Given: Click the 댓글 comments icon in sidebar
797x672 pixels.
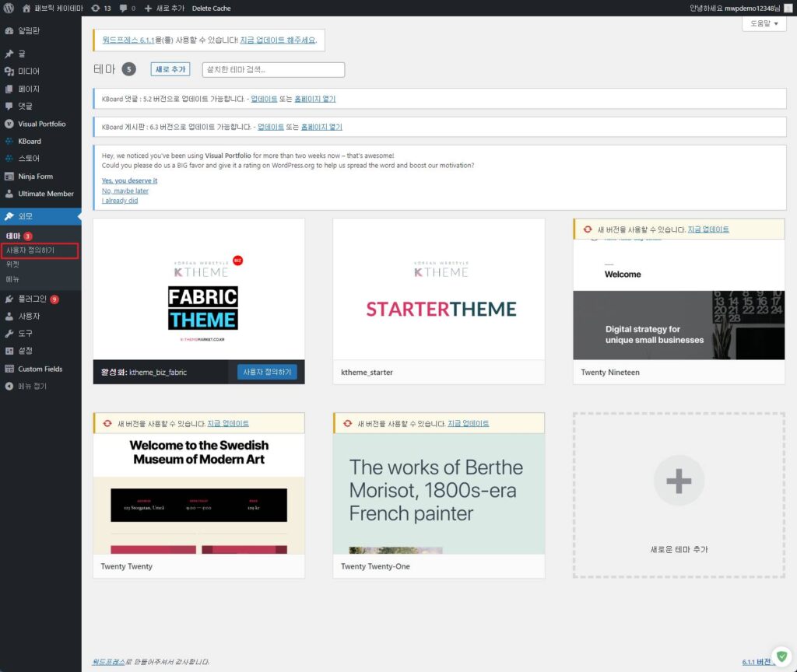Looking at the screenshot, I should (9, 106).
